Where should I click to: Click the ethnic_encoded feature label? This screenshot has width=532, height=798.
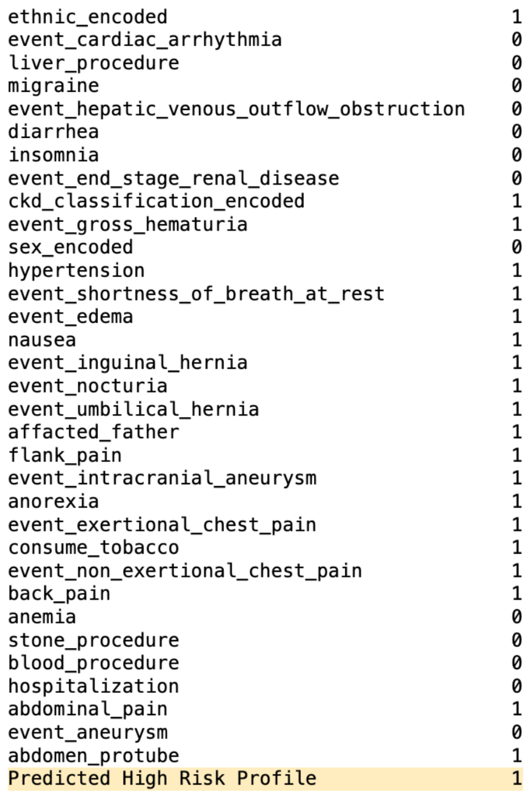(87, 17)
